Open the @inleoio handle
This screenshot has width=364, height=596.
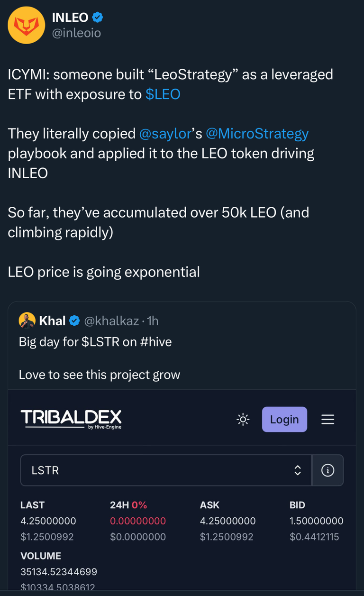point(76,33)
